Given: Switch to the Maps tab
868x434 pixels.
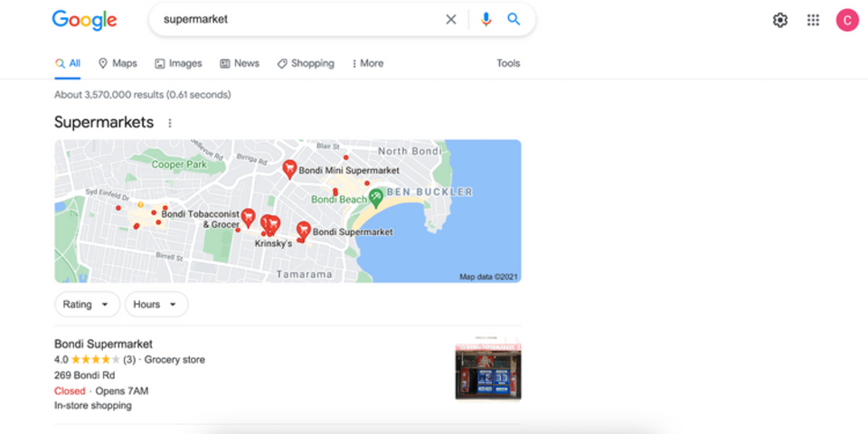Looking at the screenshot, I should [x=118, y=63].
